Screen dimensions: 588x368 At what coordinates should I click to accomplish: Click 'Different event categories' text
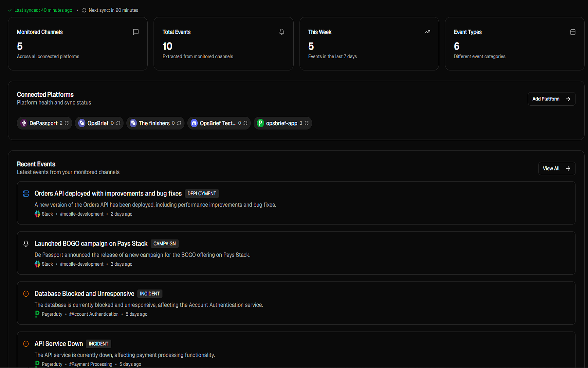point(480,57)
